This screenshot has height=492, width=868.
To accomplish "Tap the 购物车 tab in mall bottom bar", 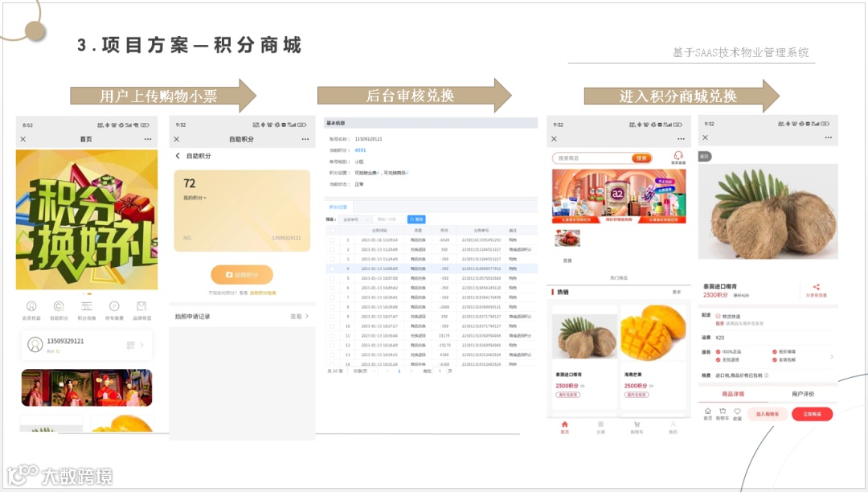I will coord(637,427).
